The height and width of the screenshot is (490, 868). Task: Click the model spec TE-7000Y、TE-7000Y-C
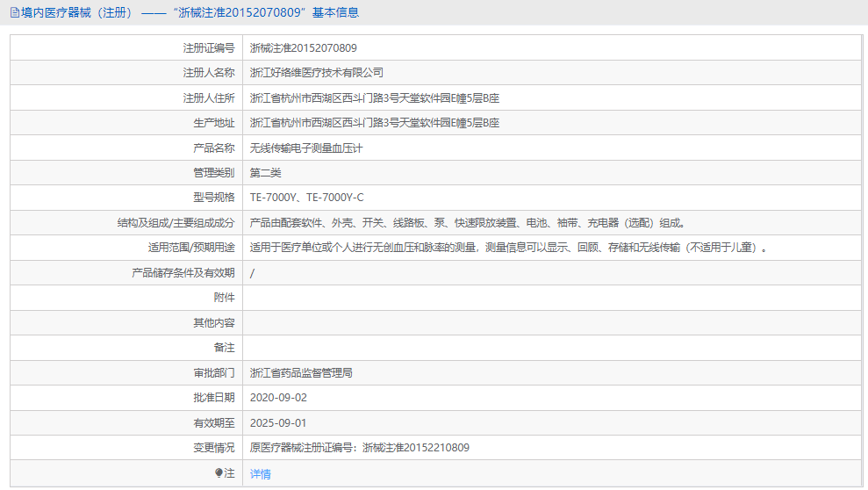[306, 198]
